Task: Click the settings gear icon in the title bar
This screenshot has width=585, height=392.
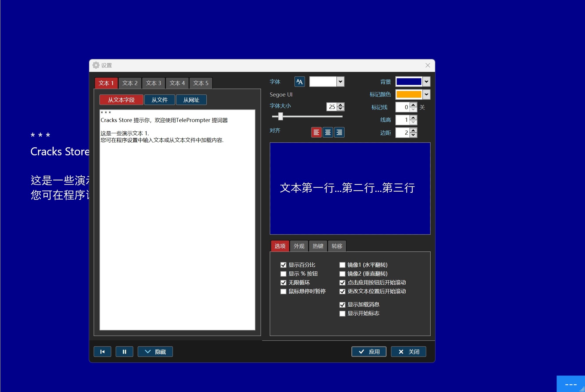Action: pos(96,65)
